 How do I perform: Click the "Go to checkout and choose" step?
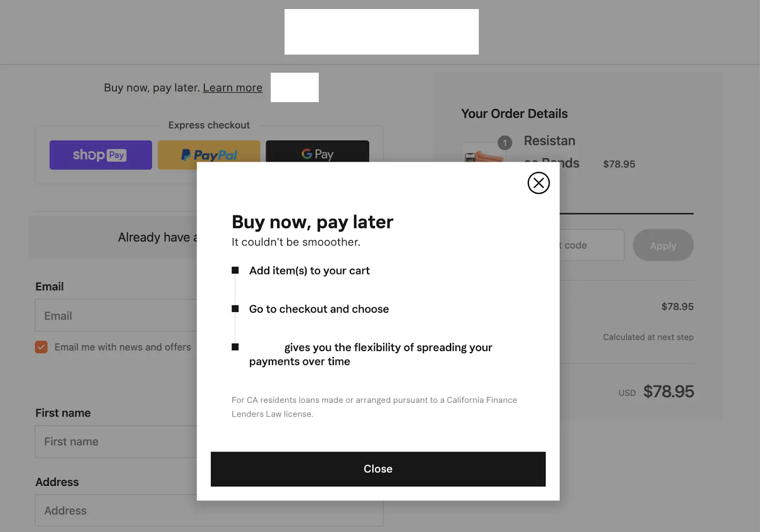pyautogui.click(x=319, y=309)
